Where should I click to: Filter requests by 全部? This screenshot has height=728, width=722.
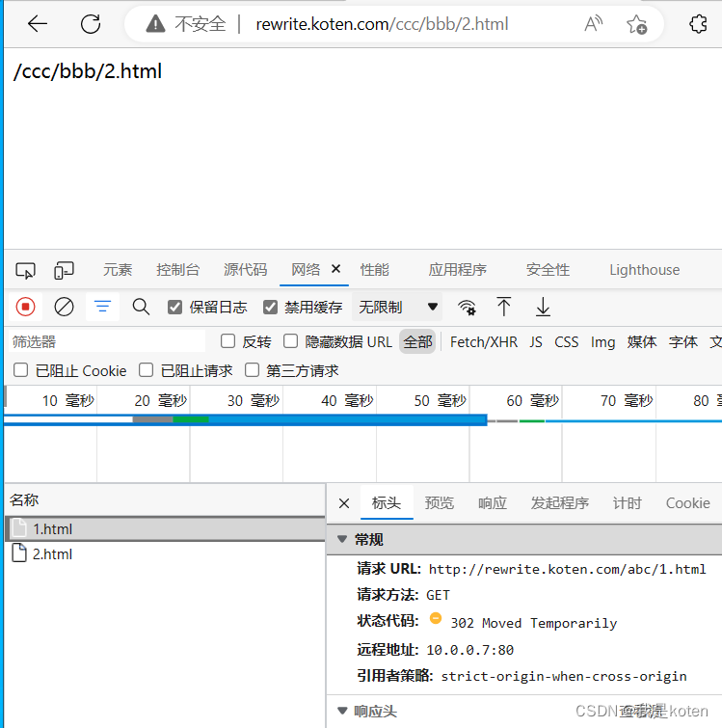click(417, 342)
